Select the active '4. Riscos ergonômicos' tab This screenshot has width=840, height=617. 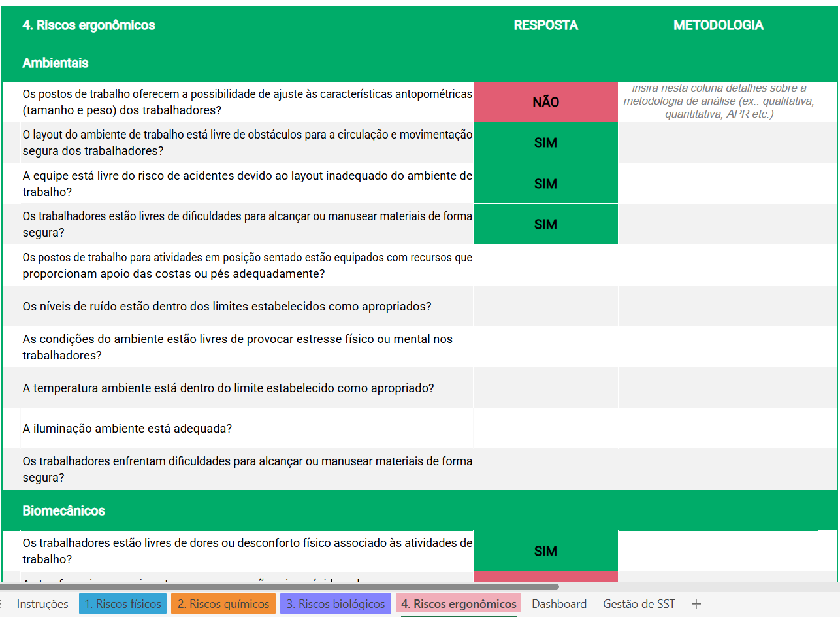(458, 603)
